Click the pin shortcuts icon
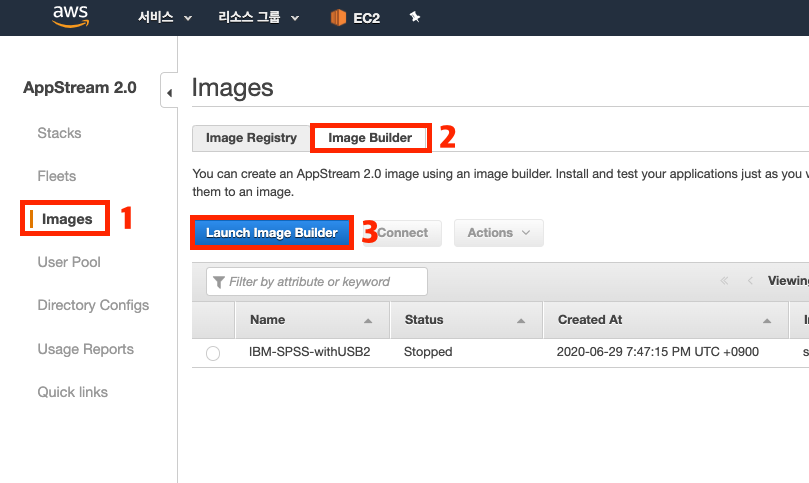 click(x=415, y=17)
